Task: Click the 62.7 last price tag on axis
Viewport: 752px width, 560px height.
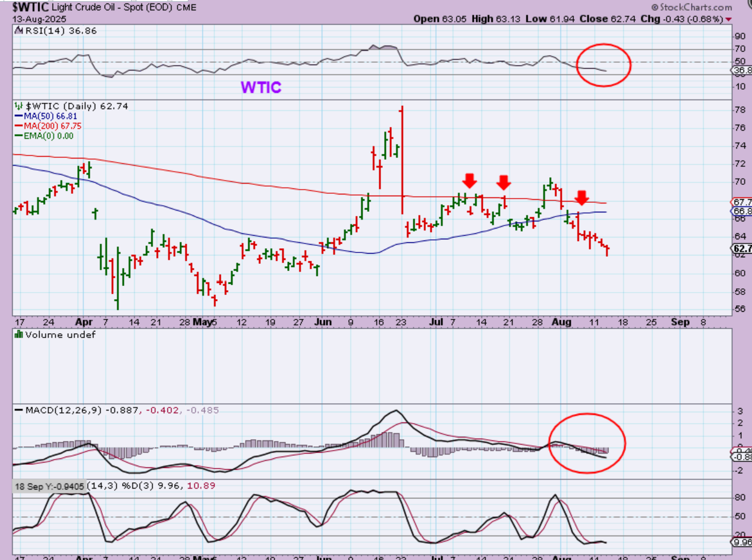Action: pos(742,248)
